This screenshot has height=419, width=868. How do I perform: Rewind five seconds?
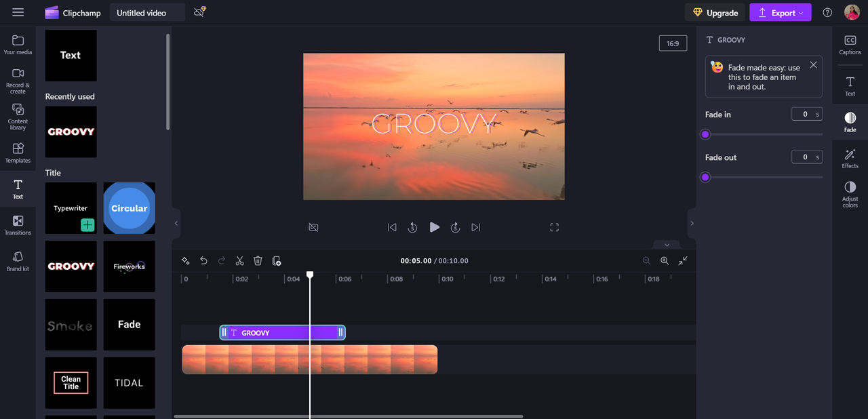tap(412, 227)
